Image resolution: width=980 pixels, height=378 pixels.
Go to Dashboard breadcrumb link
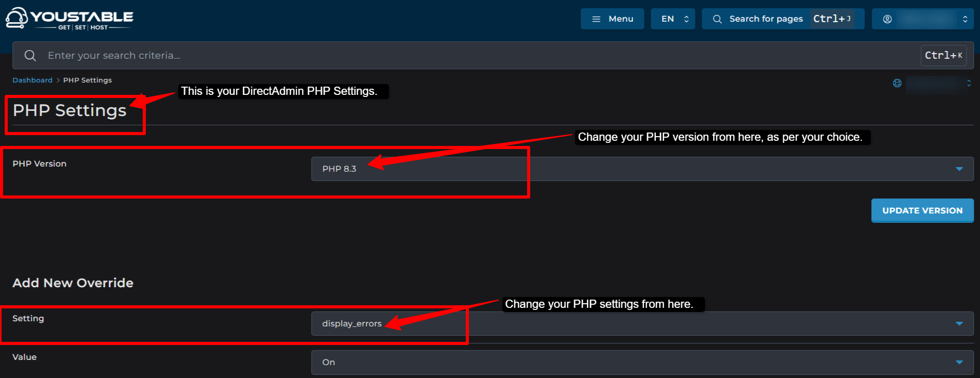pos(32,80)
